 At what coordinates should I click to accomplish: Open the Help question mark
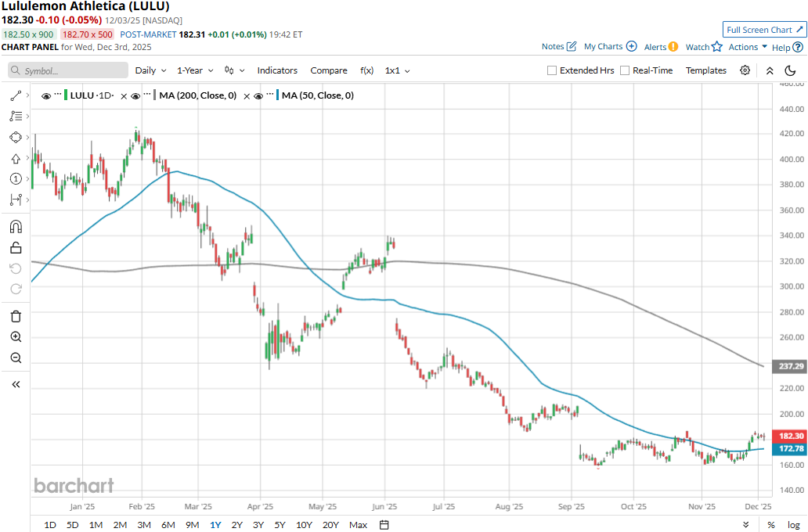(x=798, y=48)
